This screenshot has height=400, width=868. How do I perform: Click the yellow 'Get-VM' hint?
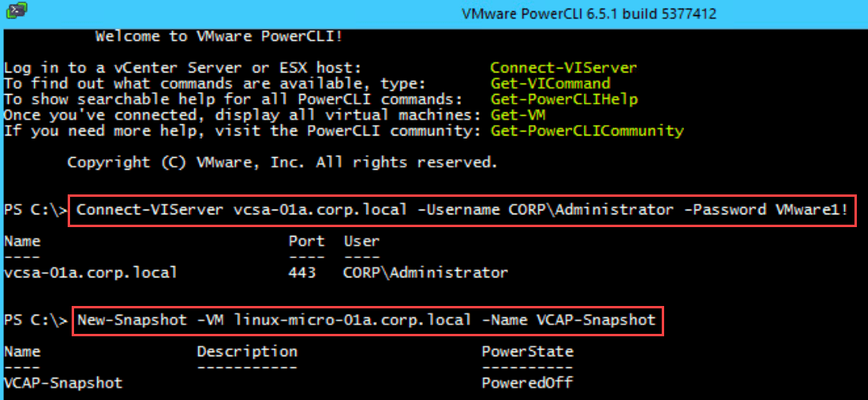[x=518, y=116]
